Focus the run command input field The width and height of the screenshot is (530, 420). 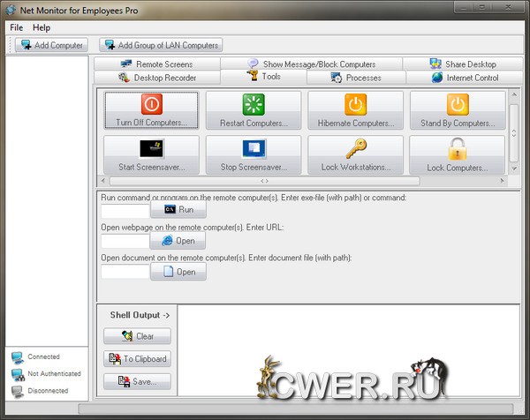click(125, 211)
